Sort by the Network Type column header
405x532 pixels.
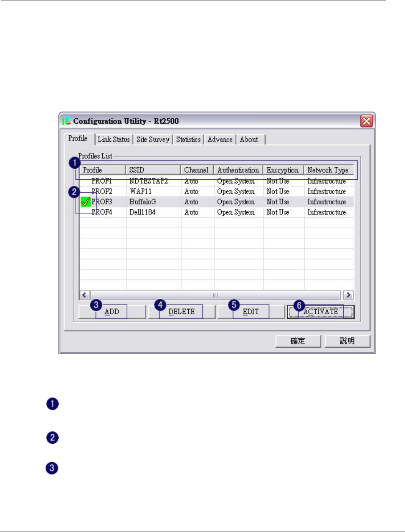point(329,170)
